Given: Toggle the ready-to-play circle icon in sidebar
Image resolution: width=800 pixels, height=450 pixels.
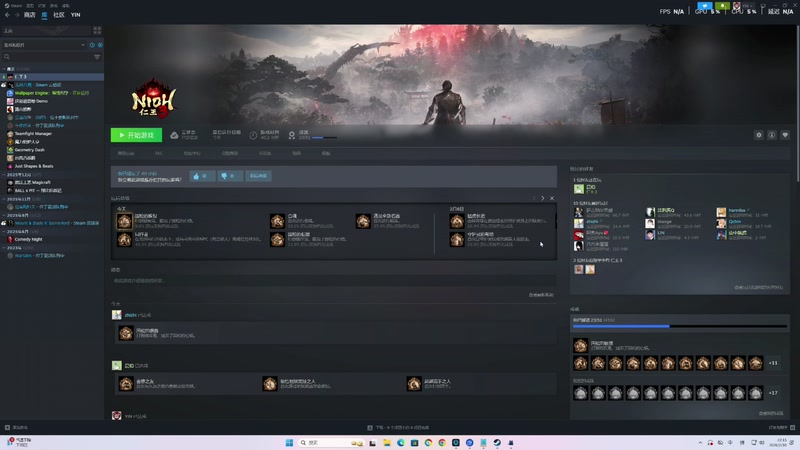Looking at the screenshot, I should 100,45.
